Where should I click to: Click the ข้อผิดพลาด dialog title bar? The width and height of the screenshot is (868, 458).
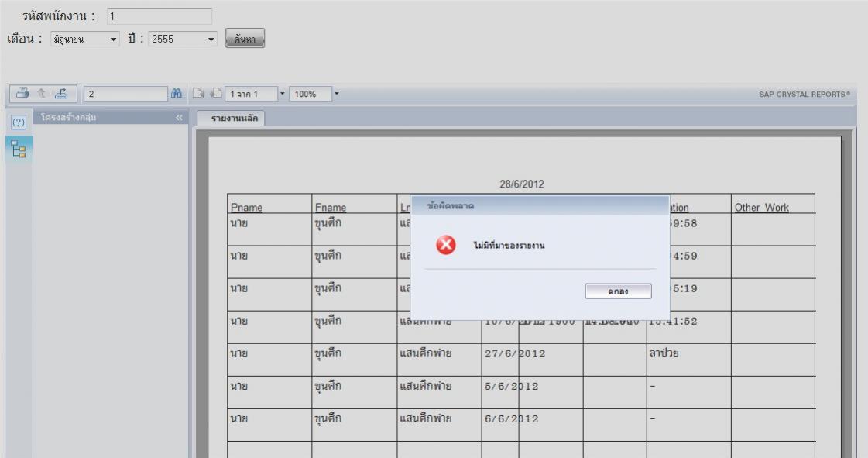pos(540,205)
